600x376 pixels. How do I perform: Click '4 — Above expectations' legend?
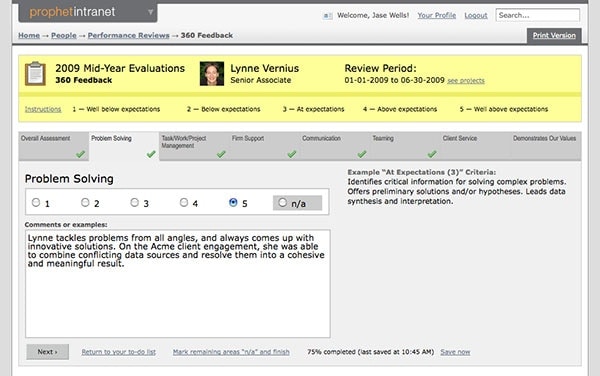tap(400, 109)
